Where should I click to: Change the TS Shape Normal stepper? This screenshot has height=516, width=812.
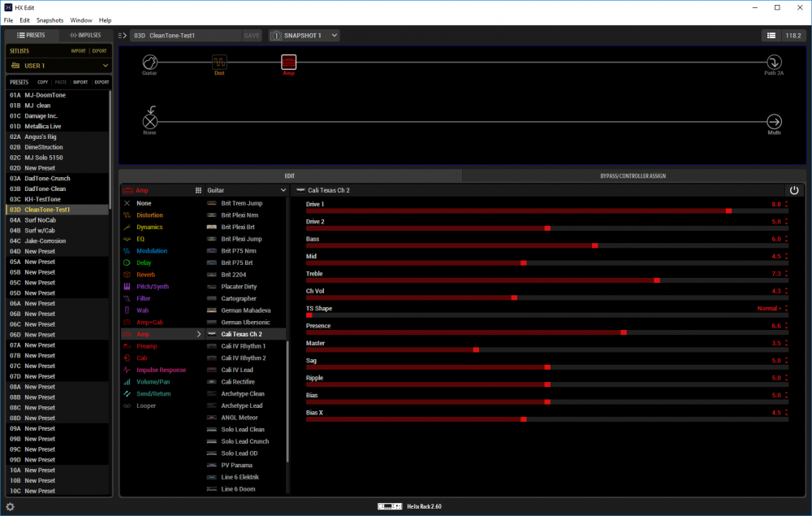[786, 308]
